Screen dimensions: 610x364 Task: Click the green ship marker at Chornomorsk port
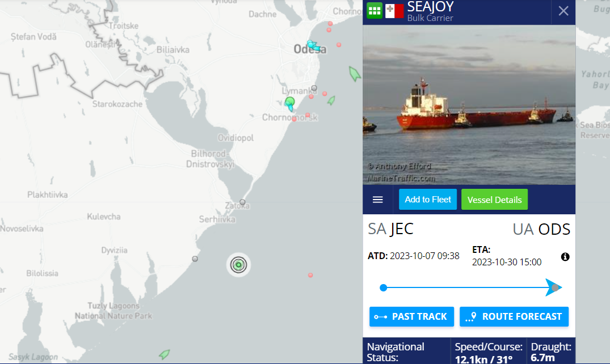290,104
